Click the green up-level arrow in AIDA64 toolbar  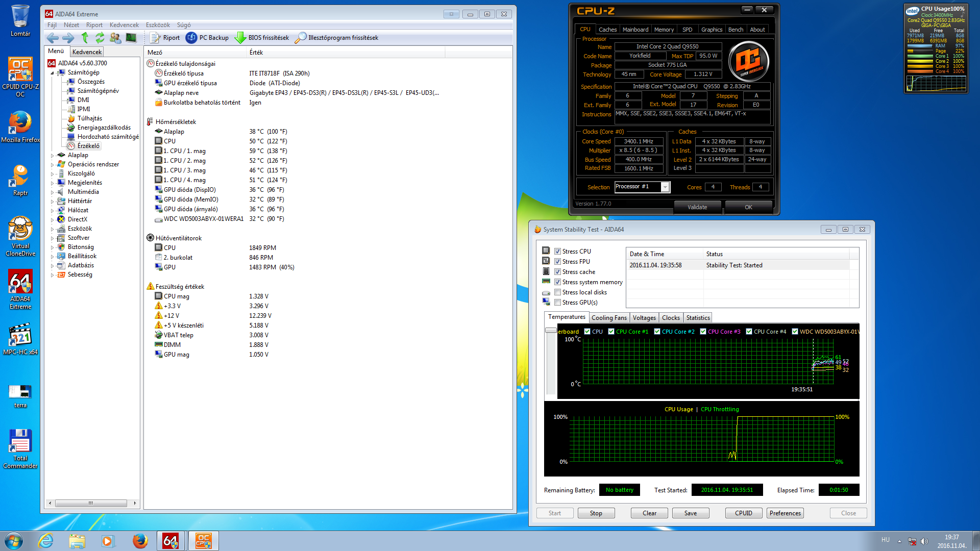point(85,38)
